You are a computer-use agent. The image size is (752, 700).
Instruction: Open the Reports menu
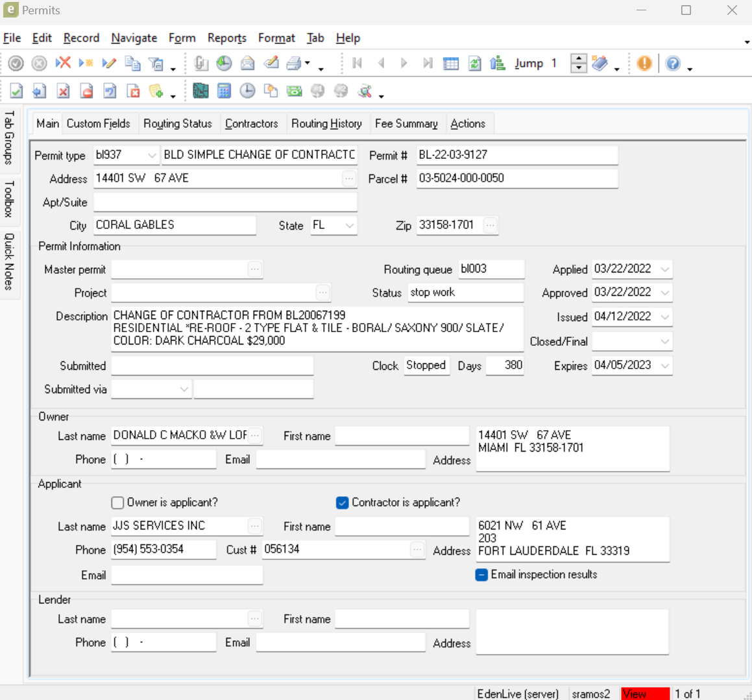(x=226, y=38)
